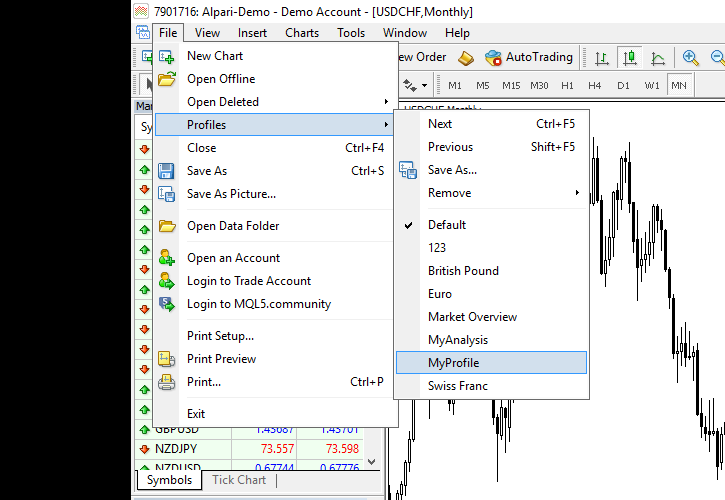
Task: Click the Print Preview icon
Action: click(166, 359)
